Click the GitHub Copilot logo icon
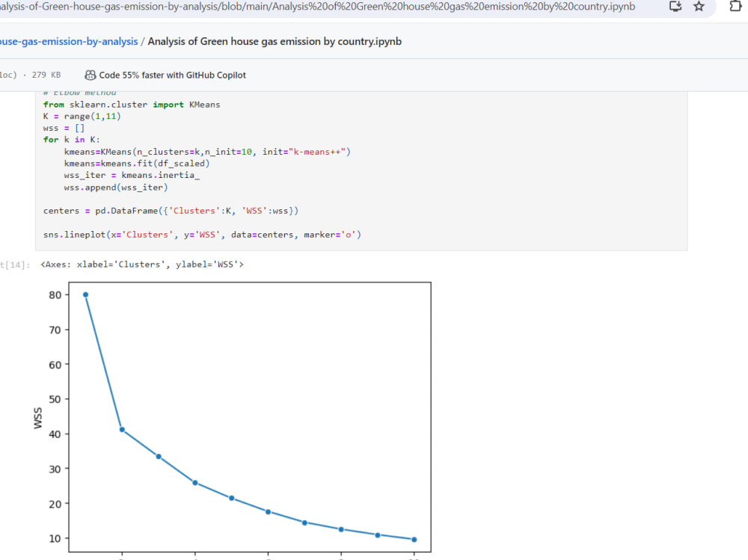This screenshot has height=560, width=748. pos(90,75)
